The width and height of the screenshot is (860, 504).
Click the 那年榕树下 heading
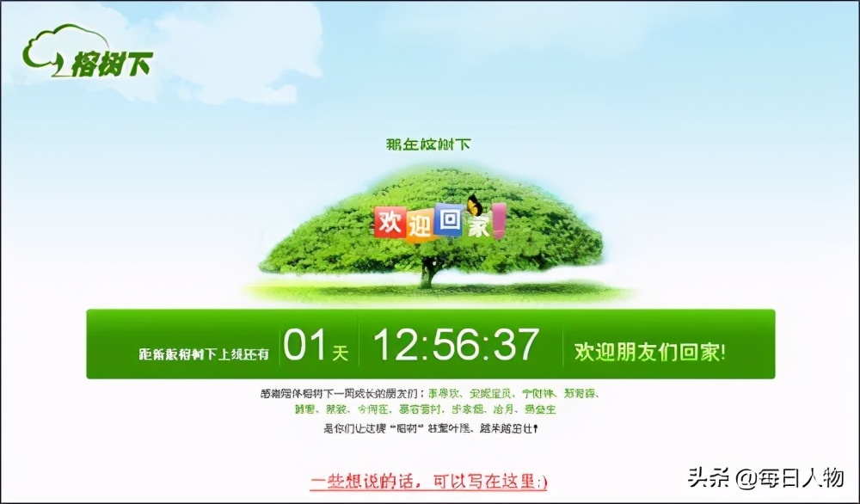(x=430, y=144)
